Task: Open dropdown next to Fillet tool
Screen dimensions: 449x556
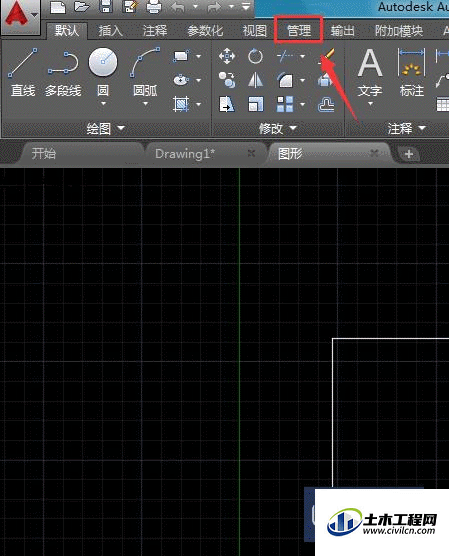Action: click(x=303, y=80)
